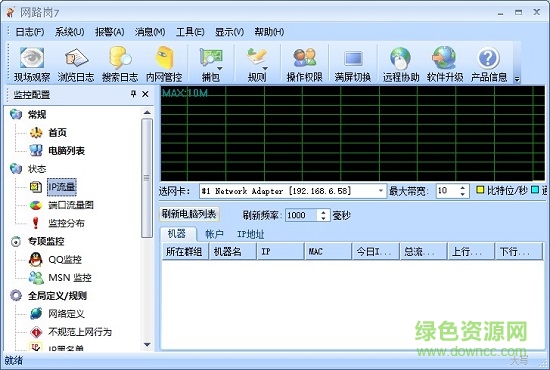Open 端口流量图 port traffic chart
The width and height of the screenshot is (550, 370).
(71, 205)
